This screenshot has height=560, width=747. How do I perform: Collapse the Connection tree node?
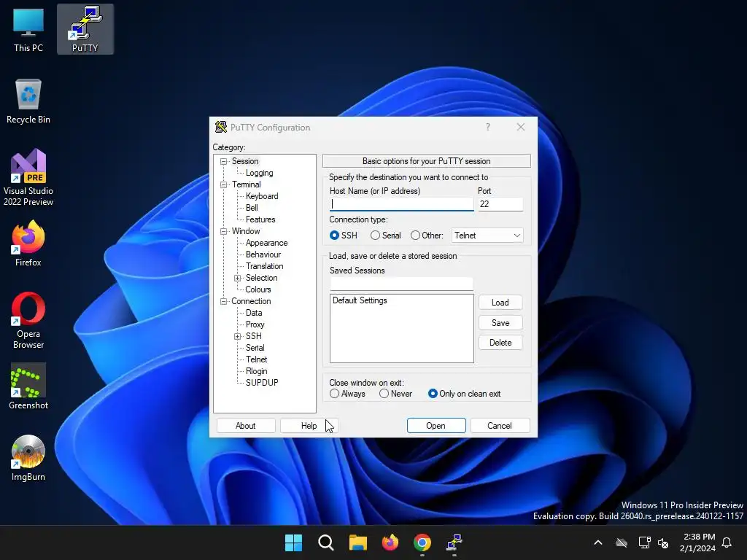pyautogui.click(x=223, y=301)
